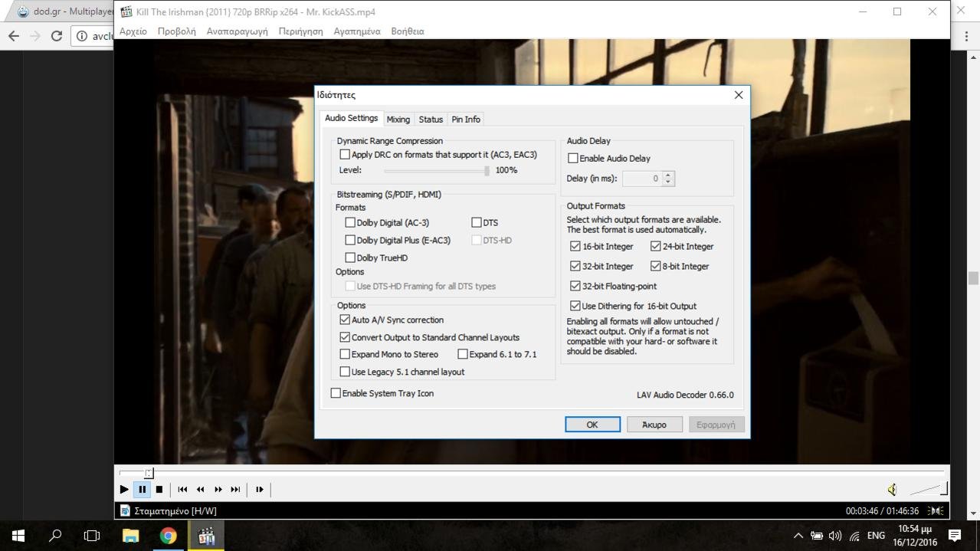The width and height of the screenshot is (980, 551).
Task: Click the DRC Level slider handle
Action: pos(487,171)
